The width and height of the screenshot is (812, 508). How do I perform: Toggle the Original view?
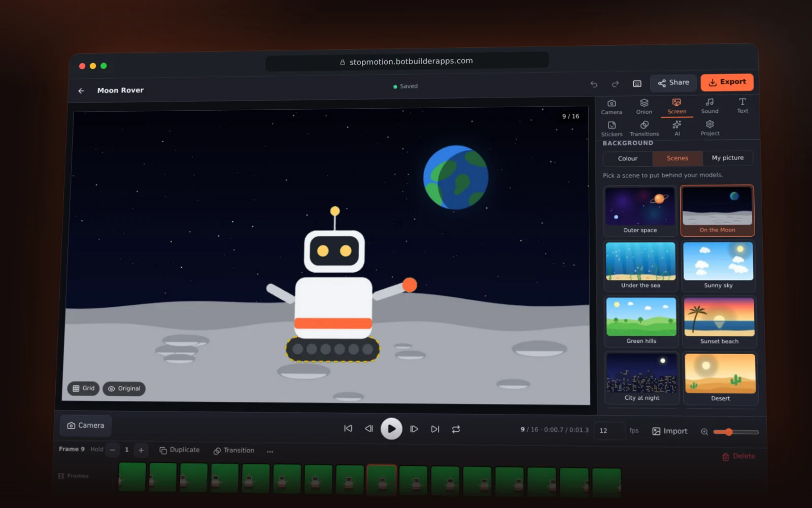(124, 389)
